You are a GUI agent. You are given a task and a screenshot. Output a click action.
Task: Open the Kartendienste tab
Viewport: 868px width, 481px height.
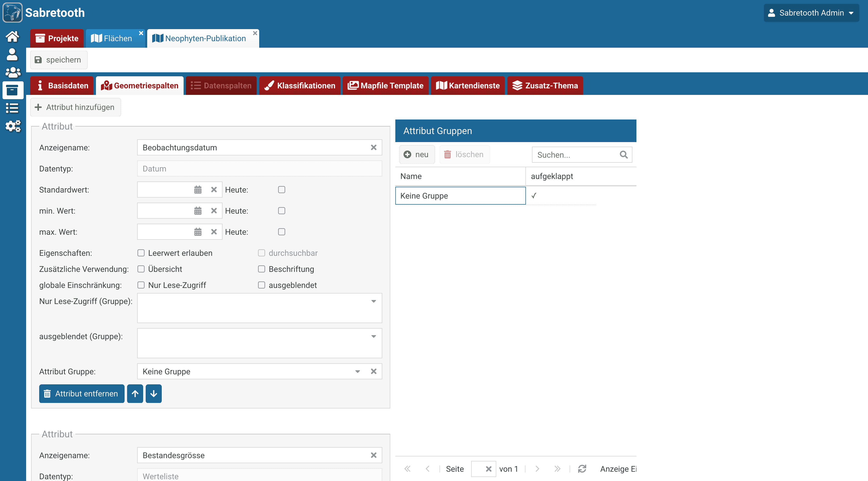tap(468, 86)
